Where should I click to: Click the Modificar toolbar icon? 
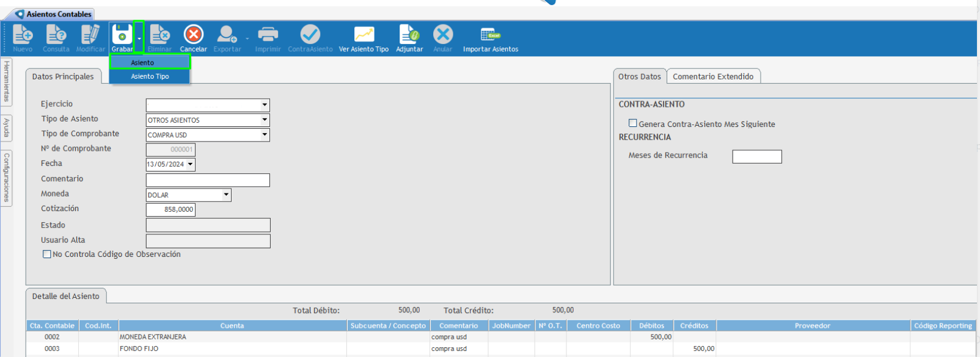click(90, 34)
